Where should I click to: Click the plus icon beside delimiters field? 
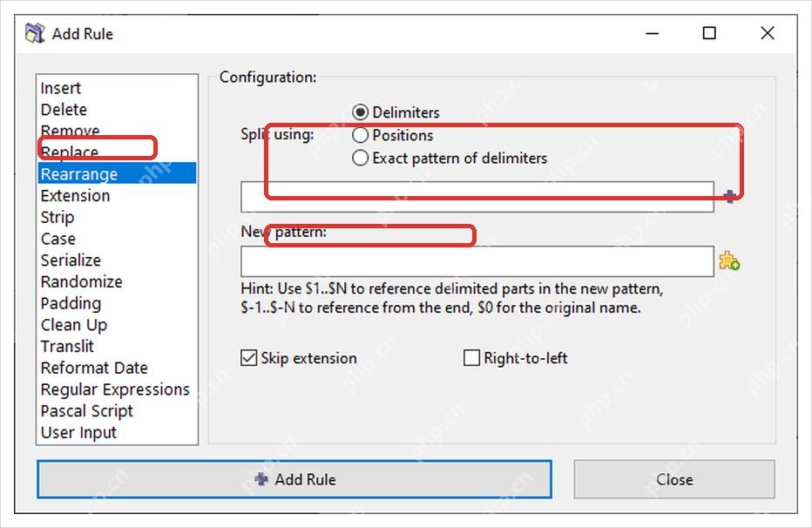tap(729, 196)
